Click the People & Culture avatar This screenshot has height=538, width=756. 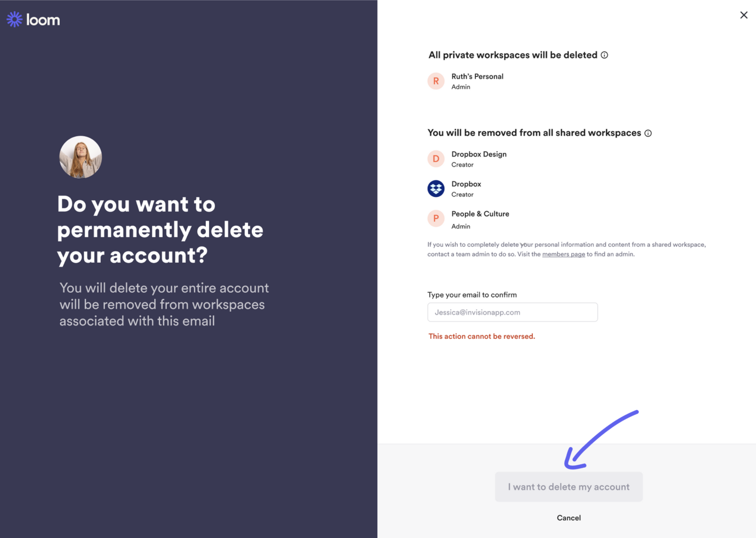436,219
